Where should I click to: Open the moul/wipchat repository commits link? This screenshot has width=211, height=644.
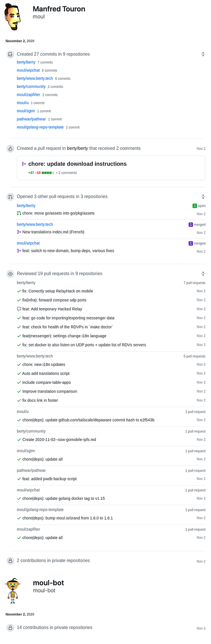pos(28,70)
